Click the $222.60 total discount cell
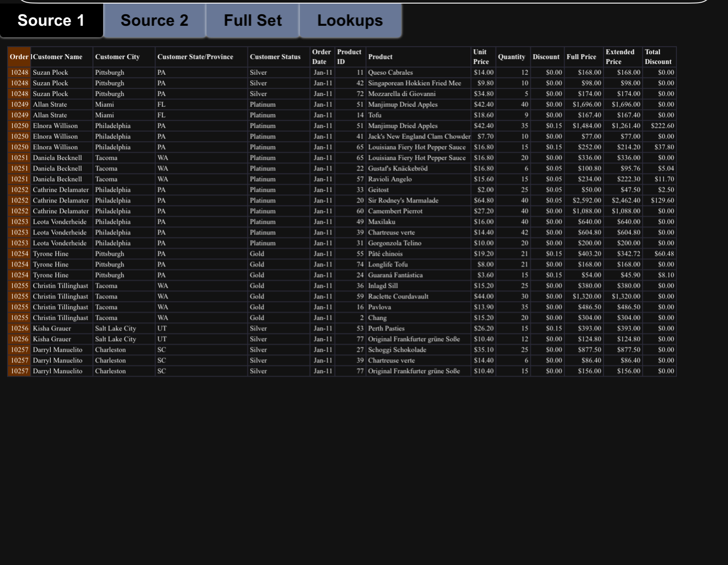 click(x=660, y=126)
